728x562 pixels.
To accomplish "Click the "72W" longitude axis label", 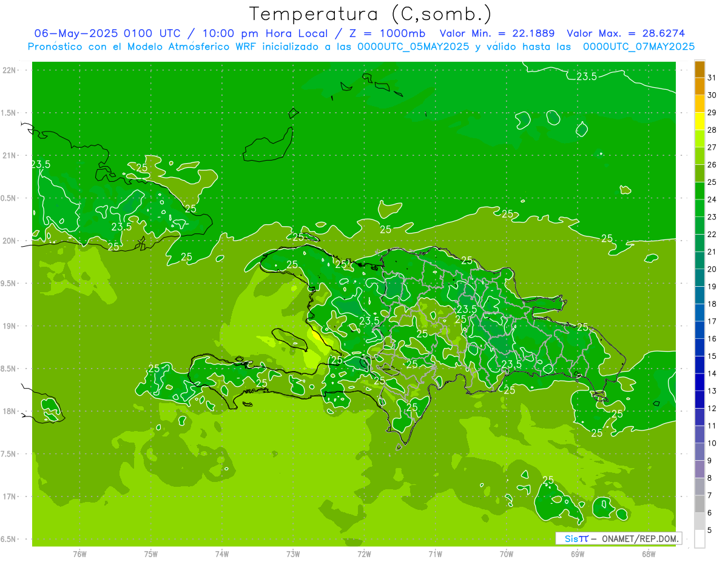I will coord(364,554).
